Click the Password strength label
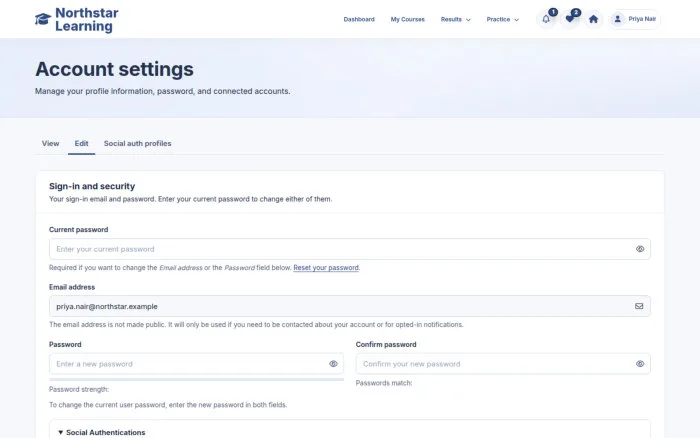The height and width of the screenshot is (438, 700). (x=79, y=389)
